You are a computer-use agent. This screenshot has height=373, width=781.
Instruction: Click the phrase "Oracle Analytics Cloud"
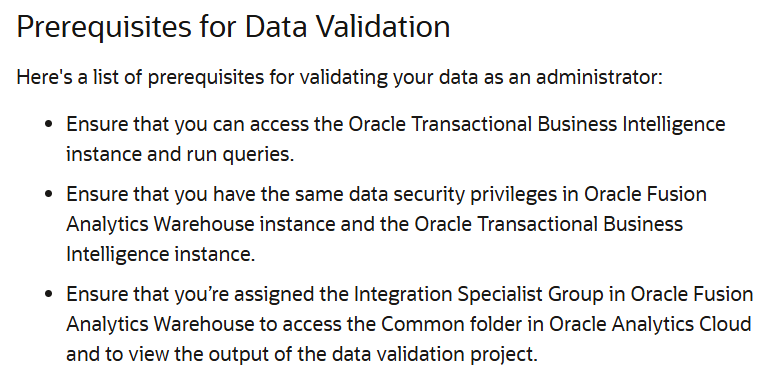click(x=650, y=324)
